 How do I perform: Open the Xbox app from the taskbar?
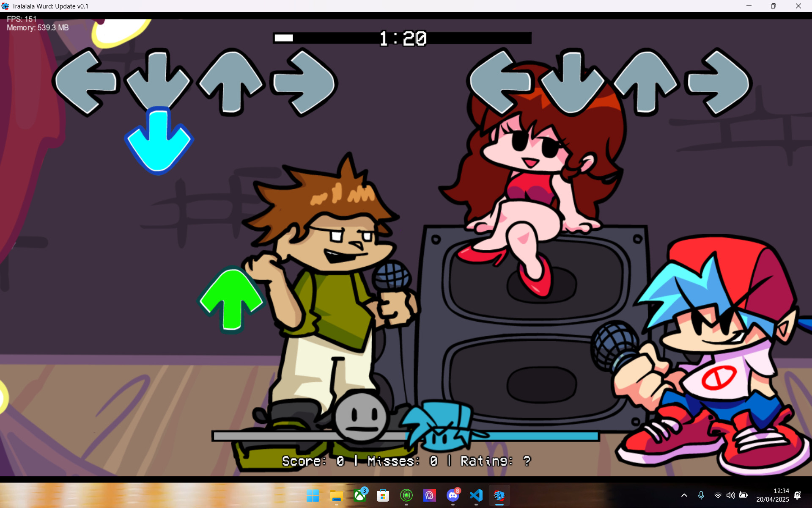coord(360,495)
